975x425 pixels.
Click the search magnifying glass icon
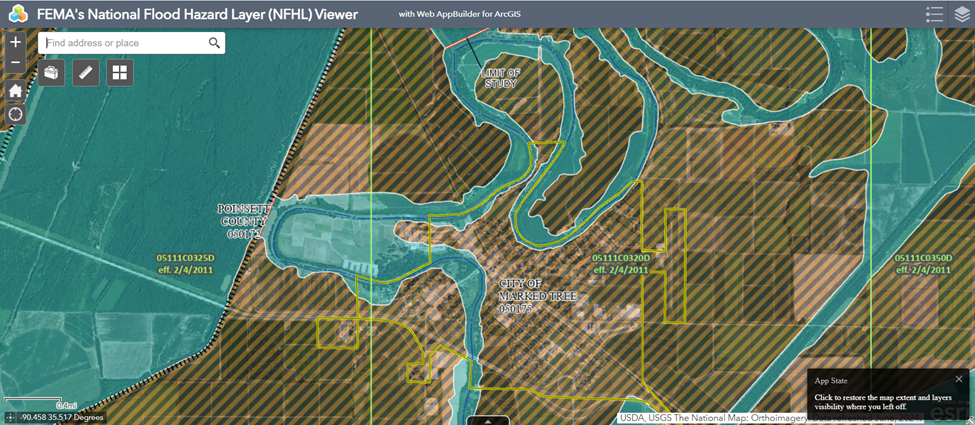[214, 43]
